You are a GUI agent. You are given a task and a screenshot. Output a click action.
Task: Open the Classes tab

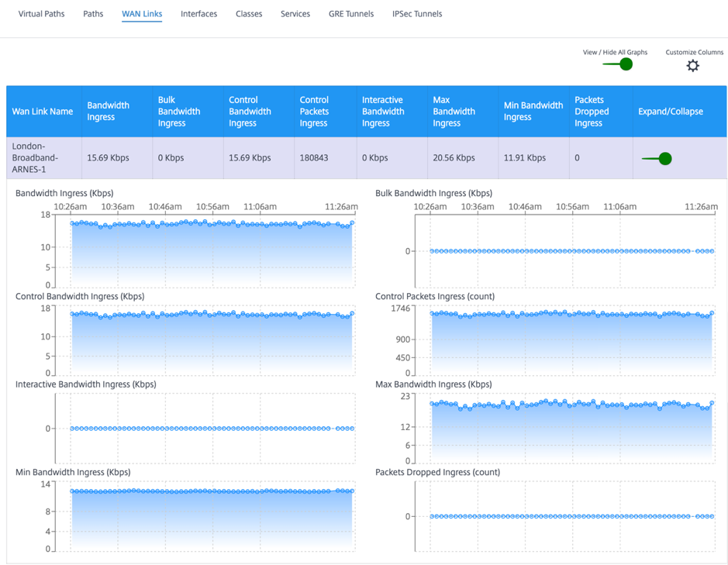coord(249,14)
